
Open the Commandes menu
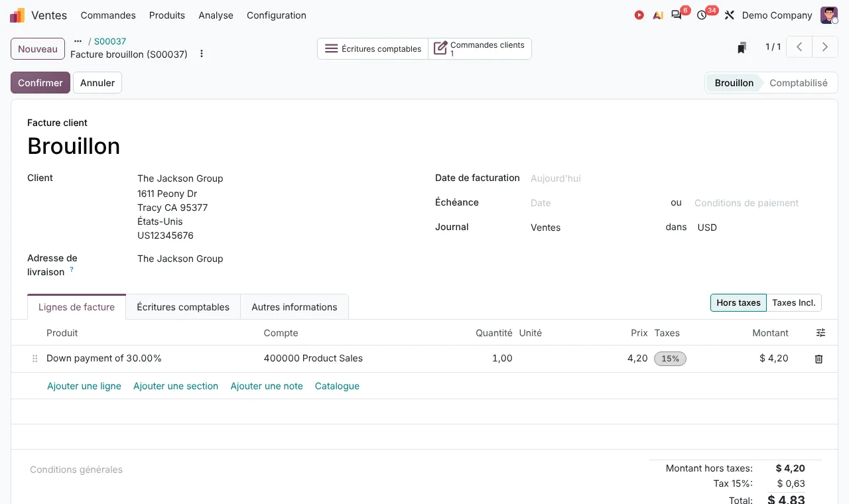(x=108, y=15)
